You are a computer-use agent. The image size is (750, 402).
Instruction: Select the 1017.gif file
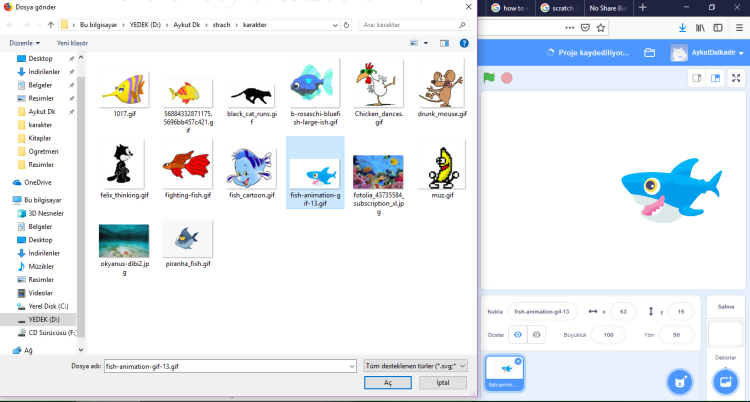coord(124,93)
